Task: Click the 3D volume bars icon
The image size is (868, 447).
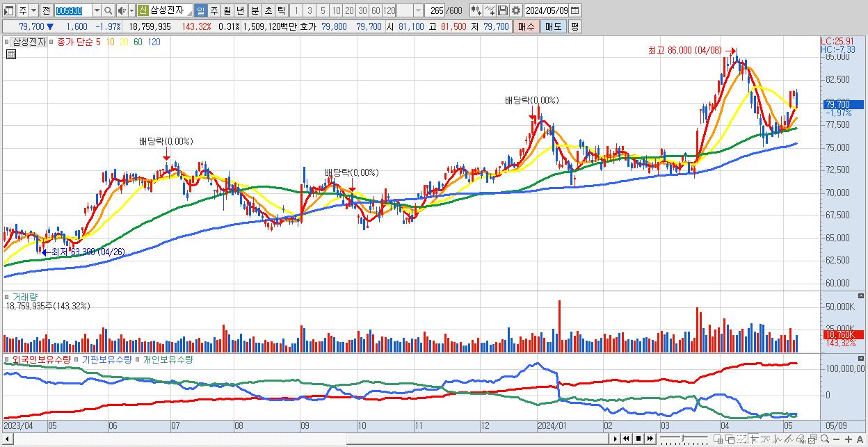Action: point(801,439)
